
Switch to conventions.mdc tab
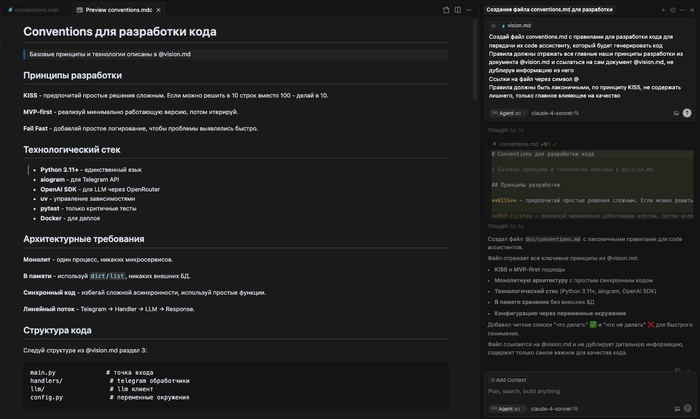point(36,9)
